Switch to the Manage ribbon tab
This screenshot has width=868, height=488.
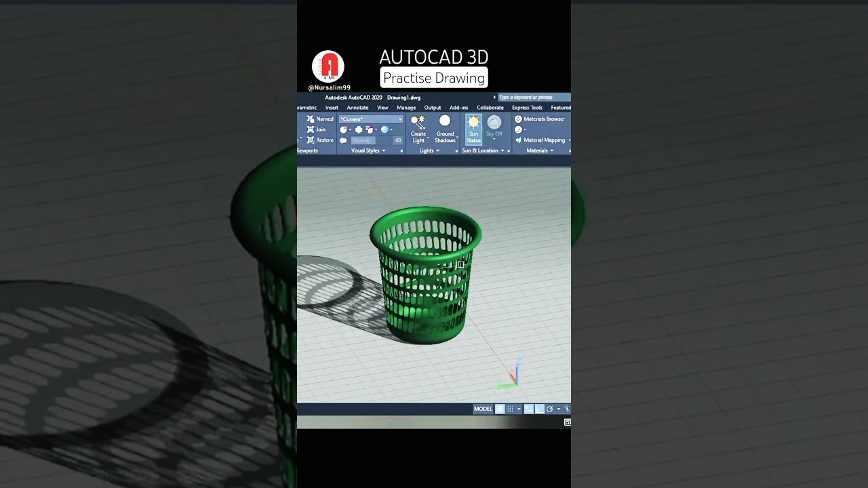click(x=406, y=108)
